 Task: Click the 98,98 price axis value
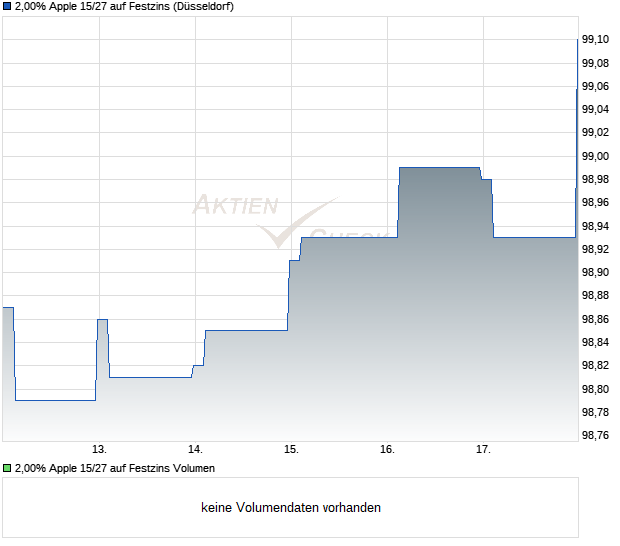click(x=595, y=179)
